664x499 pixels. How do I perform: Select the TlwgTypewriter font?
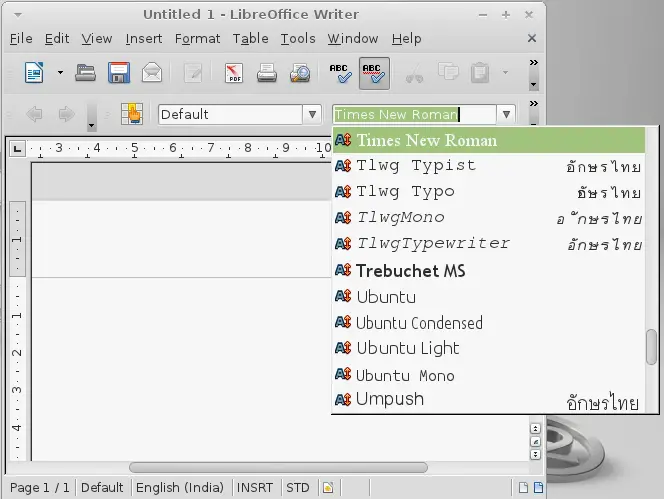point(489,244)
